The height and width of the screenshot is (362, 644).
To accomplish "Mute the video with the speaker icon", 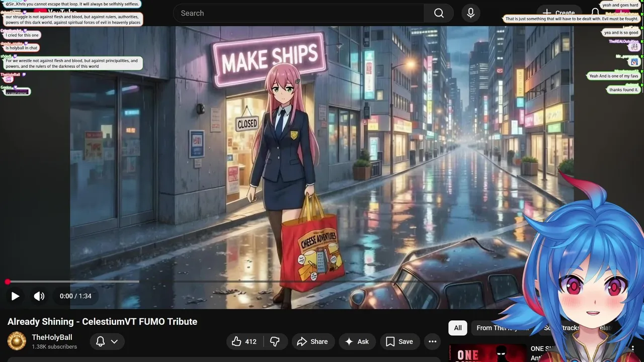I will click(39, 296).
